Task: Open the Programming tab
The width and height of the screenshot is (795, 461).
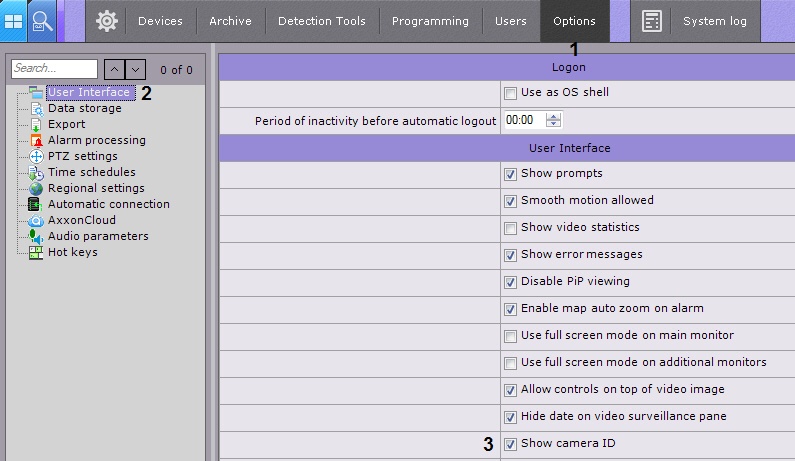Action: [x=430, y=21]
